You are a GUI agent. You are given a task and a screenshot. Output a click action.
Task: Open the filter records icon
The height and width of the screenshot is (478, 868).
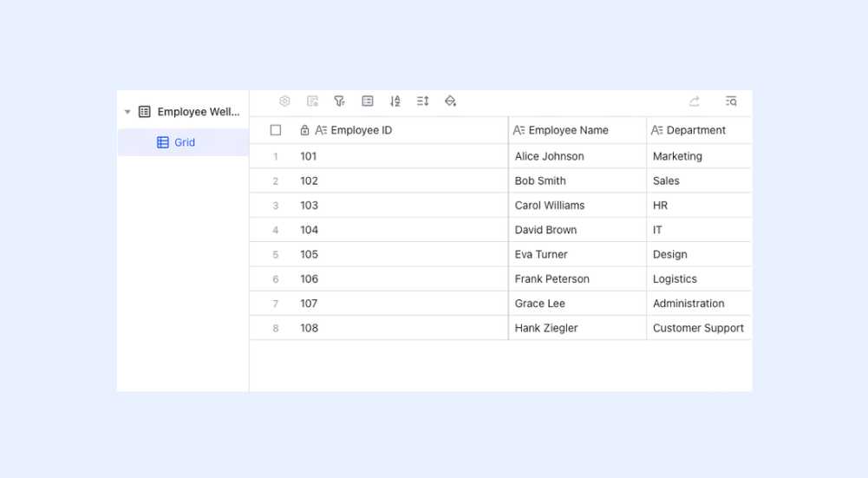pos(339,101)
